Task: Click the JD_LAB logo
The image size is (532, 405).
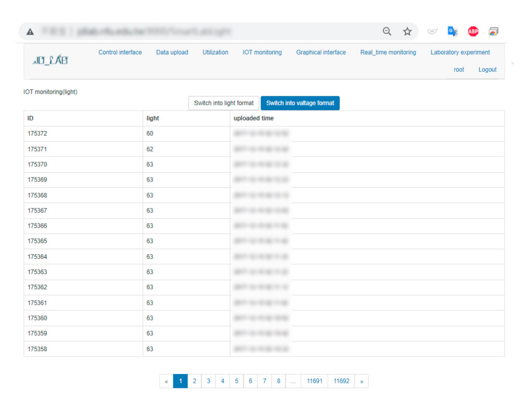Action: tap(50, 61)
